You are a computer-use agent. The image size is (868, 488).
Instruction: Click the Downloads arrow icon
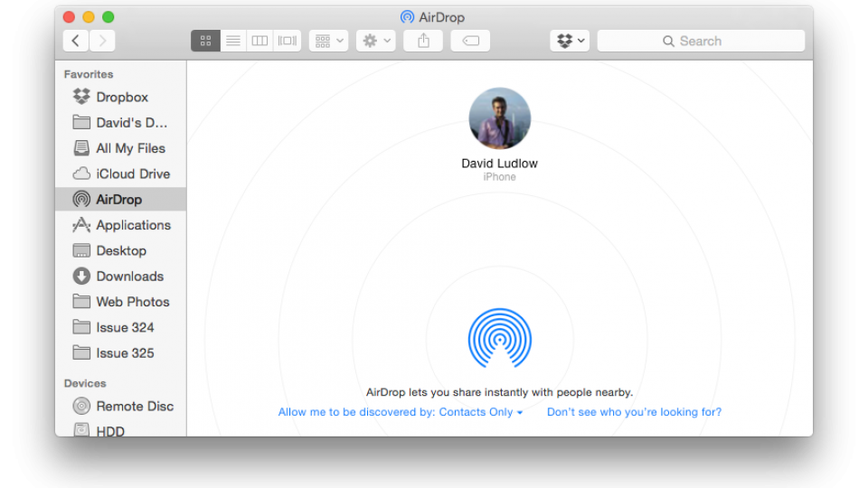(x=81, y=277)
